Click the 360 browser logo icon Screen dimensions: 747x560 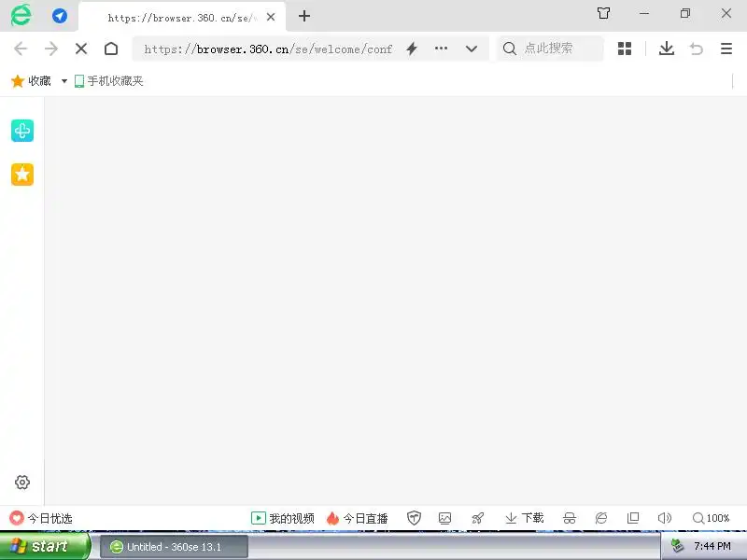(21, 16)
